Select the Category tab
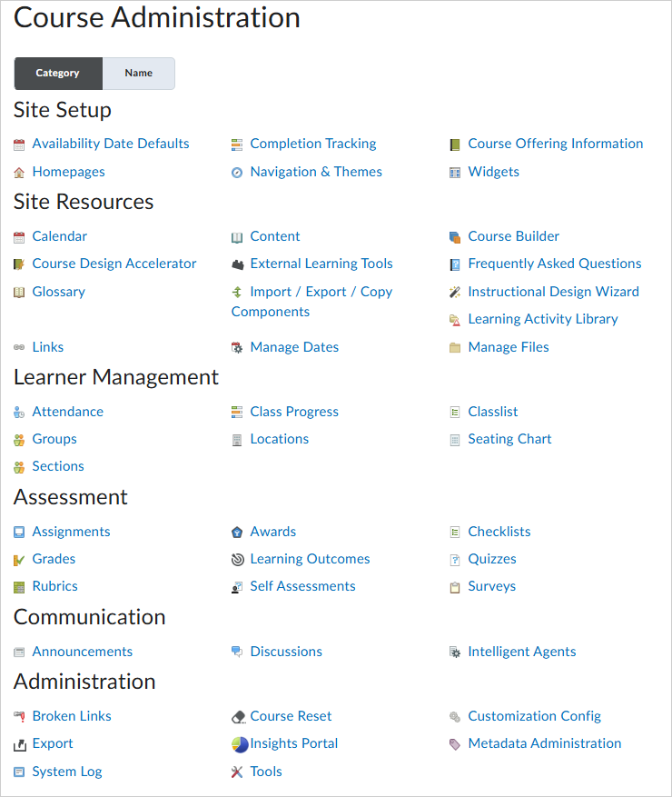This screenshot has width=672, height=797. 57,73
